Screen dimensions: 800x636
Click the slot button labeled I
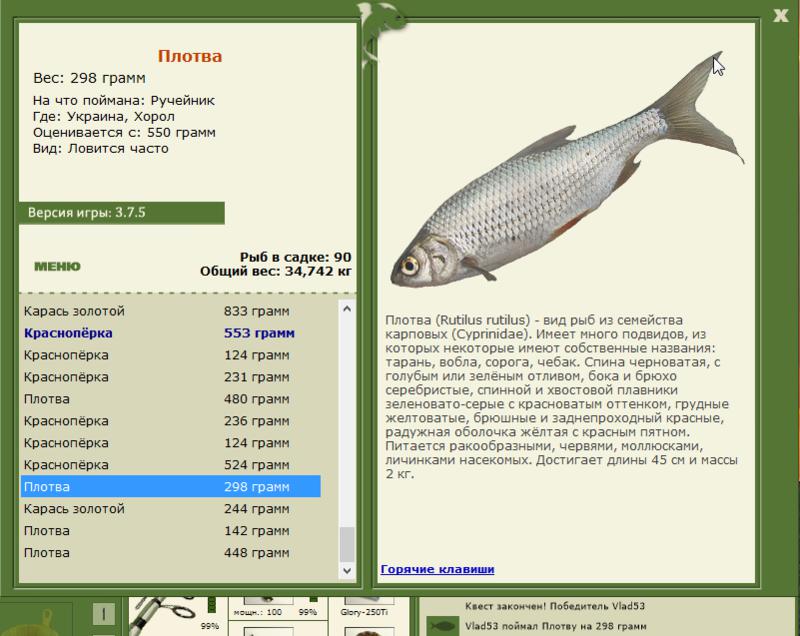104,614
